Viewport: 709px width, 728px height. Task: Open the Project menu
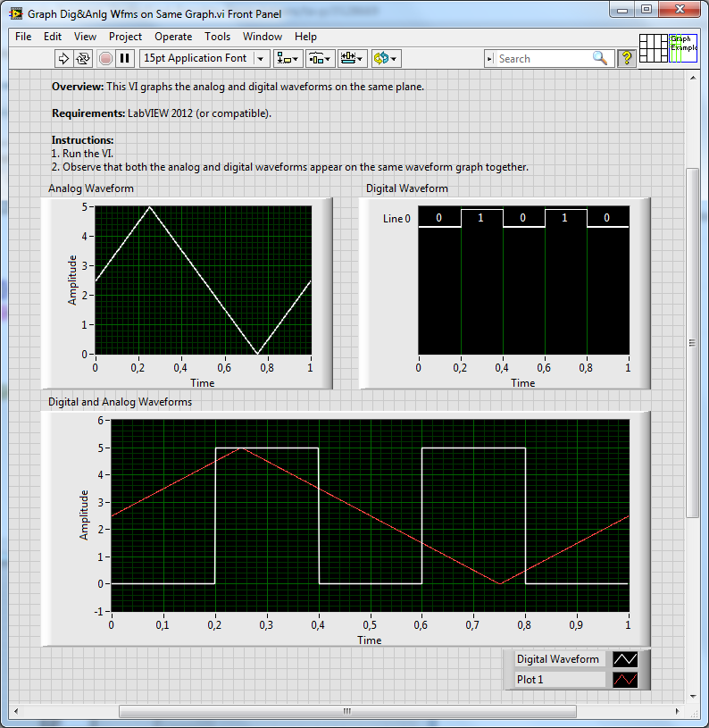(125, 37)
